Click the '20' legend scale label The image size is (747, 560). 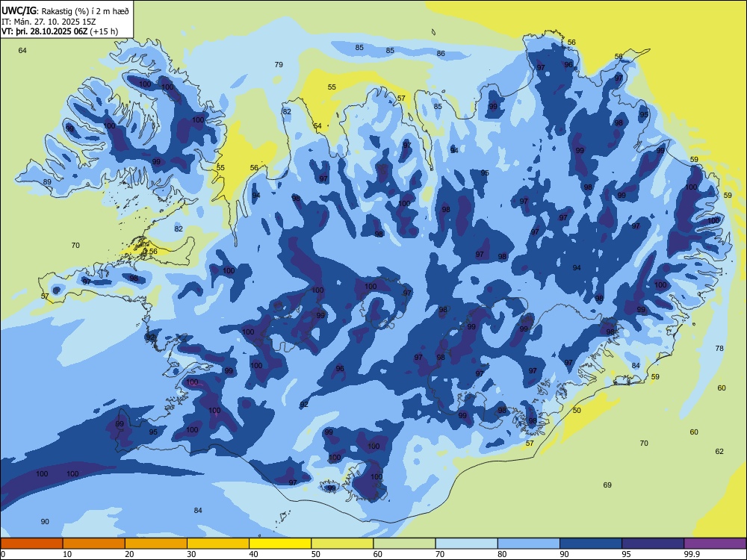click(x=129, y=554)
